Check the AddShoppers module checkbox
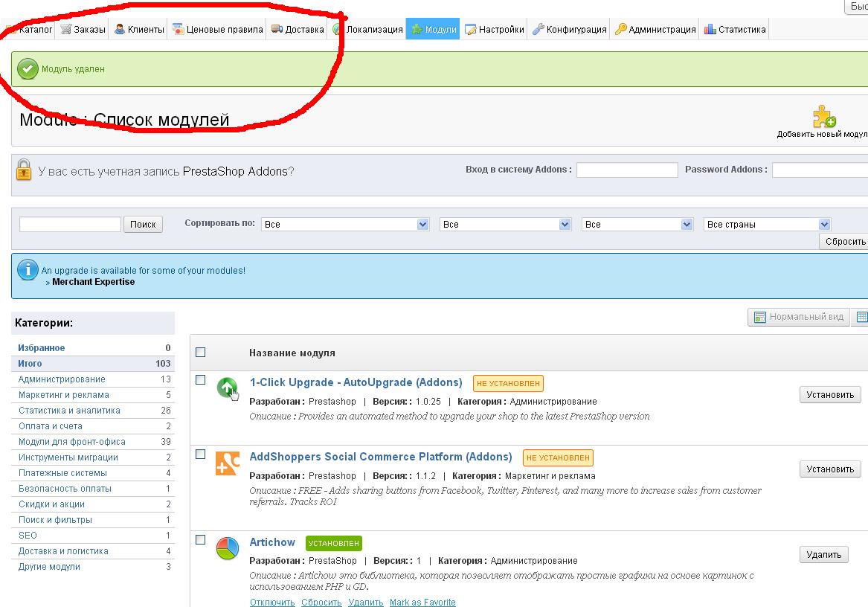The image size is (868, 607). 200,455
